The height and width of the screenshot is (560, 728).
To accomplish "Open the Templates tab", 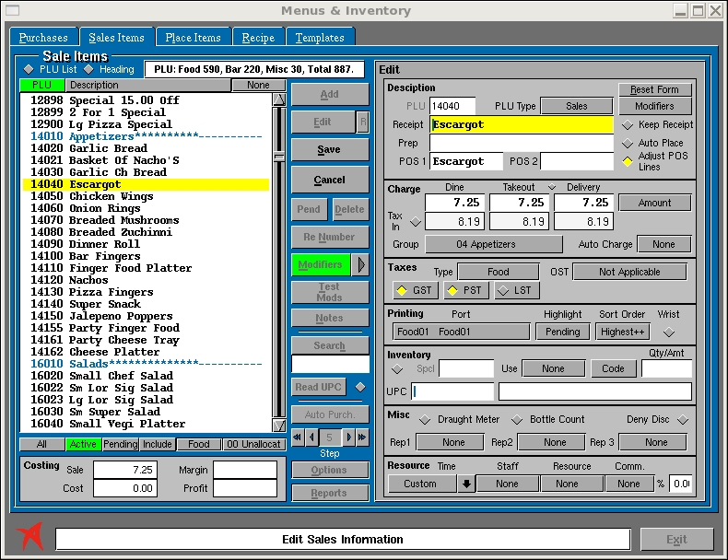I will 320,38.
